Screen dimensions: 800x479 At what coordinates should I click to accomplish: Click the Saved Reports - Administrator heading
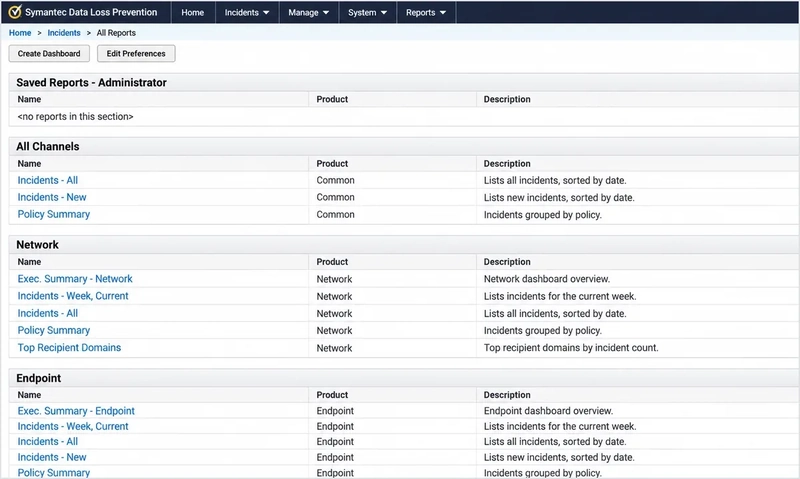[x=91, y=83]
